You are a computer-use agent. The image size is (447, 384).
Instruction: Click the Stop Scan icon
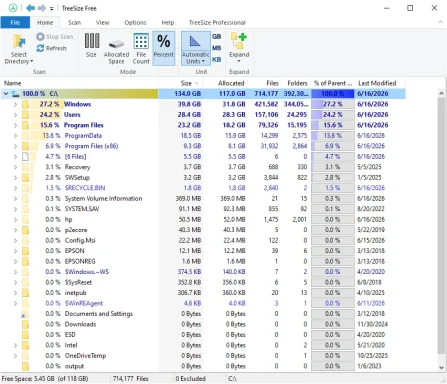pyautogui.click(x=40, y=37)
